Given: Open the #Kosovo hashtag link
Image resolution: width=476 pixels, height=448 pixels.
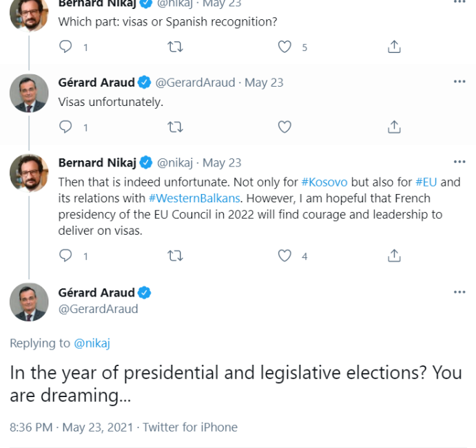Looking at the screenshot, I should (324, 182).
